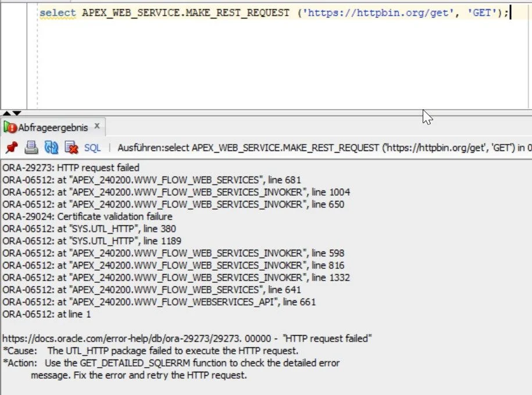Click the SYS.UTL_HTTP line 380 row
Screen dimensions: 532x395
(89, 228)
